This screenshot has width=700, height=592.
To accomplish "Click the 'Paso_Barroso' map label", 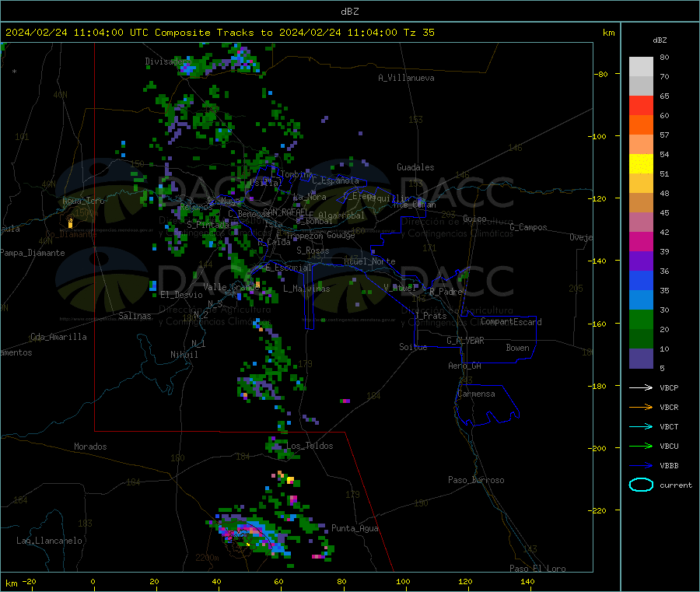I will tap(476, 480).
